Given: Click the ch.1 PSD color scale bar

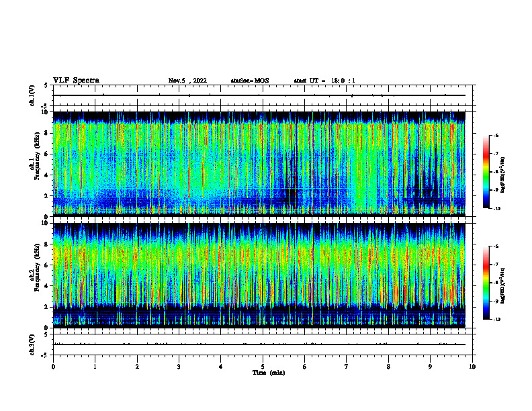Looking at the screenshot, I should [x=486, y=172].
